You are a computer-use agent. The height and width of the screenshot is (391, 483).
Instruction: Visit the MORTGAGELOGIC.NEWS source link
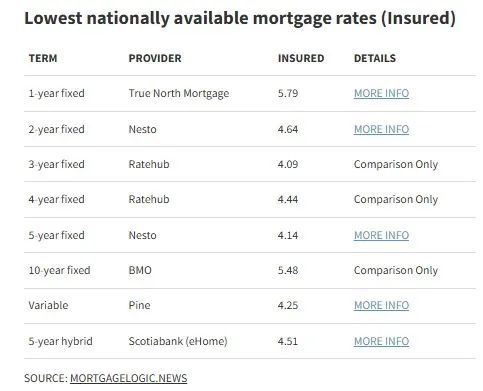point(128,378)
